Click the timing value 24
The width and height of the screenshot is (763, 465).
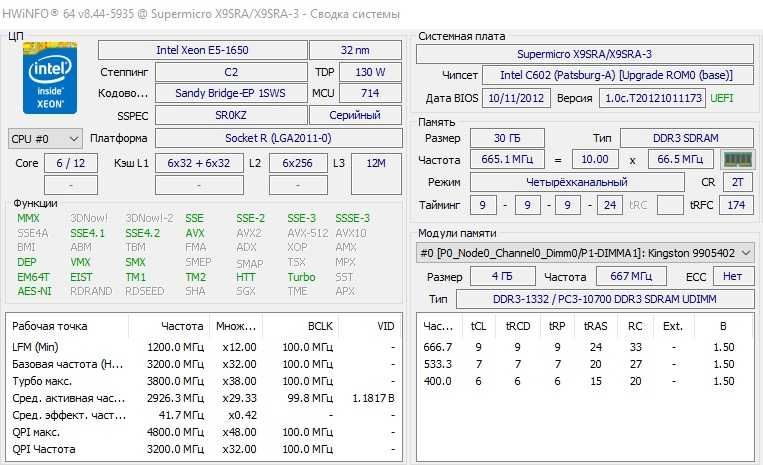[x=610, y=205]
